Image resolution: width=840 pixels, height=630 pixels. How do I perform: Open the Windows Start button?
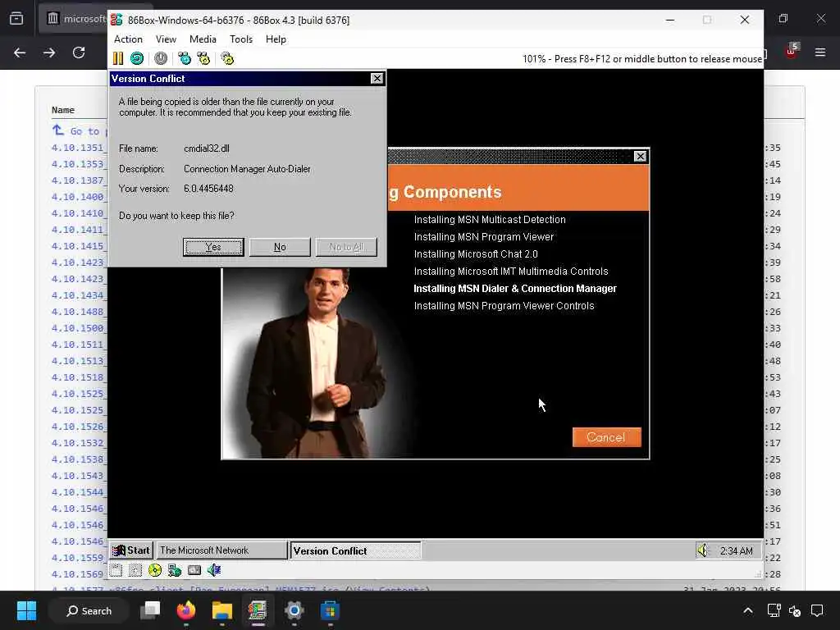tap(26, 610)
